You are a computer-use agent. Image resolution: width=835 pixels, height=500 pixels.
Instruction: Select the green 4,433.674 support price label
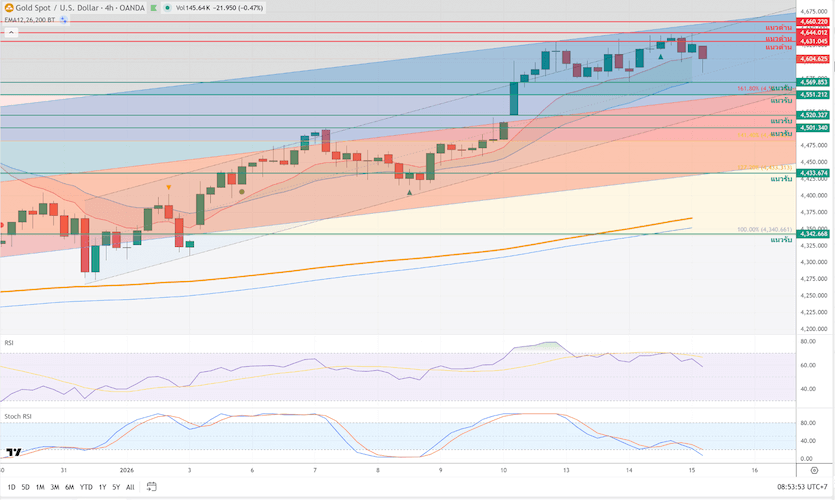[x=813, y=172]
